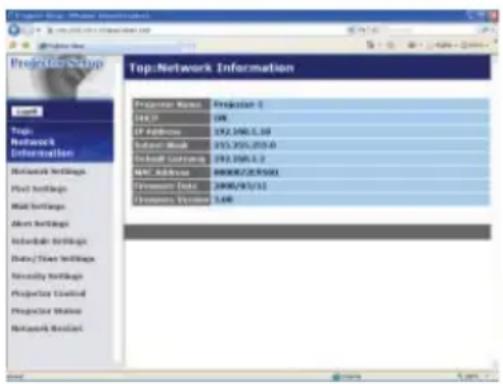Click the browser Forward arrow button
Viewport: 503px width, 384px height.
pos(28,30)
